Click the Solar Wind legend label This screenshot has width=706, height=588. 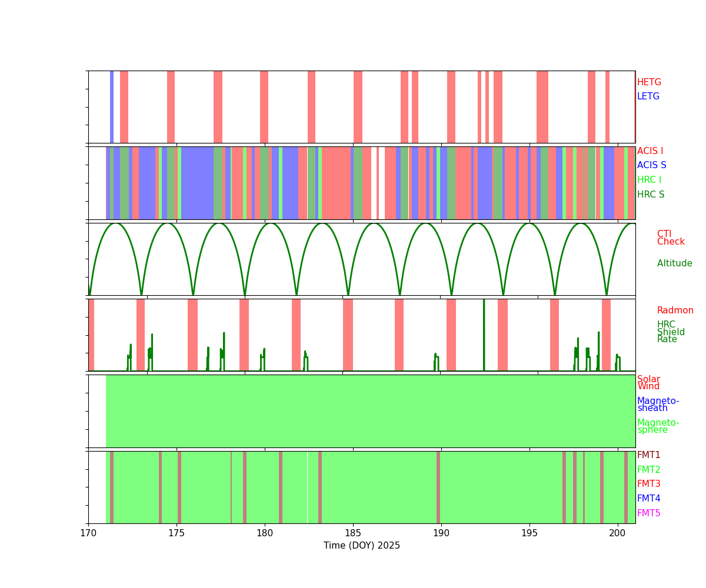pos(648,383)
